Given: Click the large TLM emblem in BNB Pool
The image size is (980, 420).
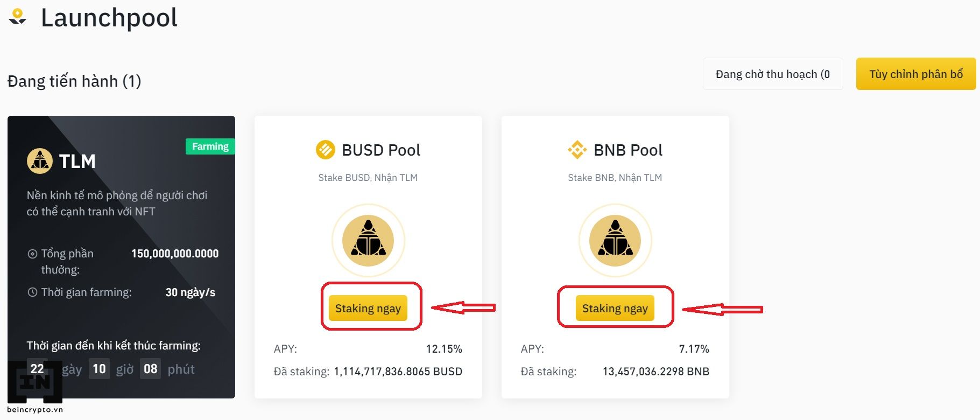Looking at the screenshot, I should (x=615, y=240).
